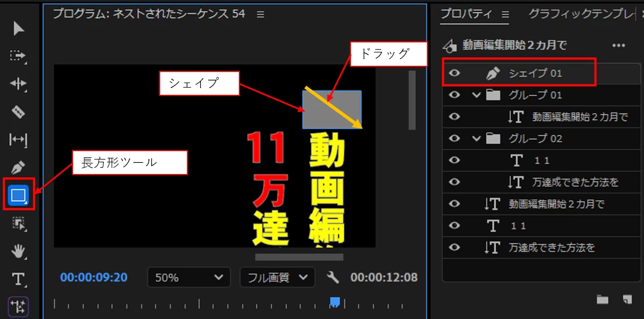Screen dimensions: 644x319
Task: Hide the ungrouped 11 text layer
Action: point(454,225)
